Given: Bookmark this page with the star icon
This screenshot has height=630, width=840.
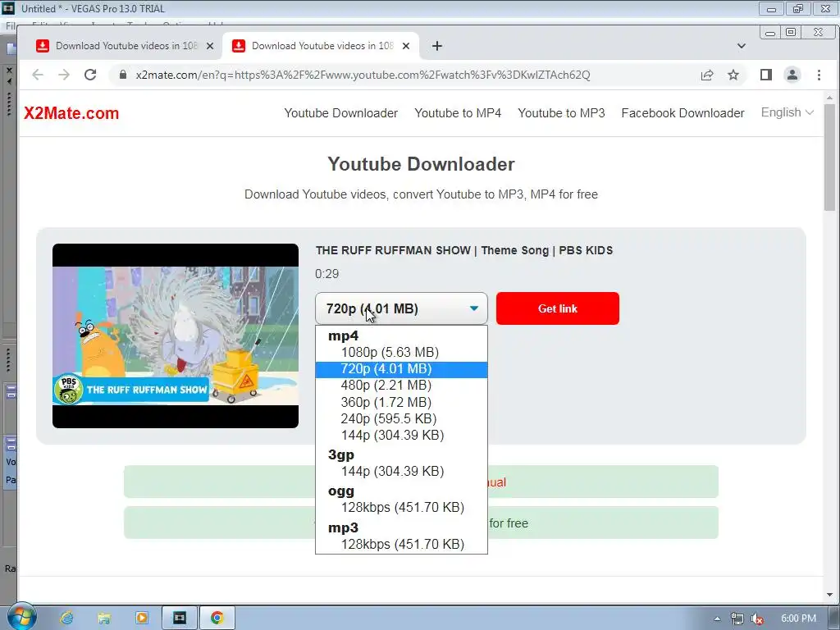Looking at the screenshot, I should pos(733,75).
